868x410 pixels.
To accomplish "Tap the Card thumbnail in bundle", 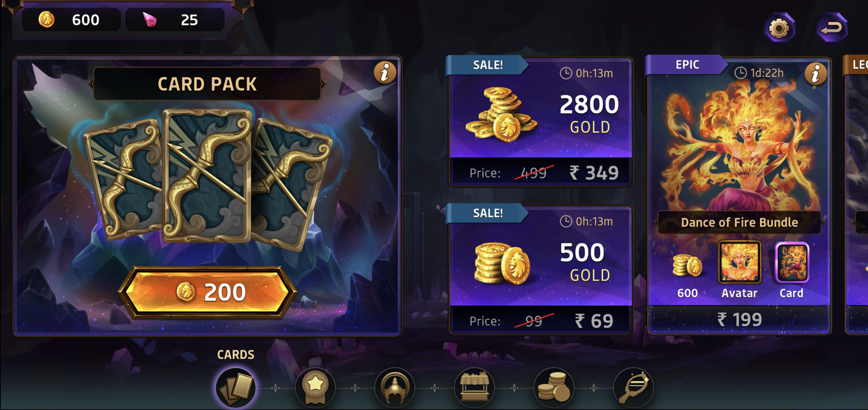I will point(792,263).
